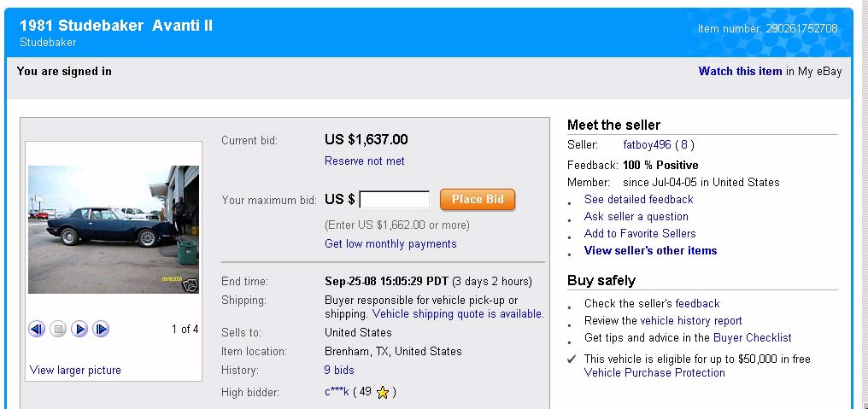View seller's other items
The image size is (868, 409).
coord(650,250)
